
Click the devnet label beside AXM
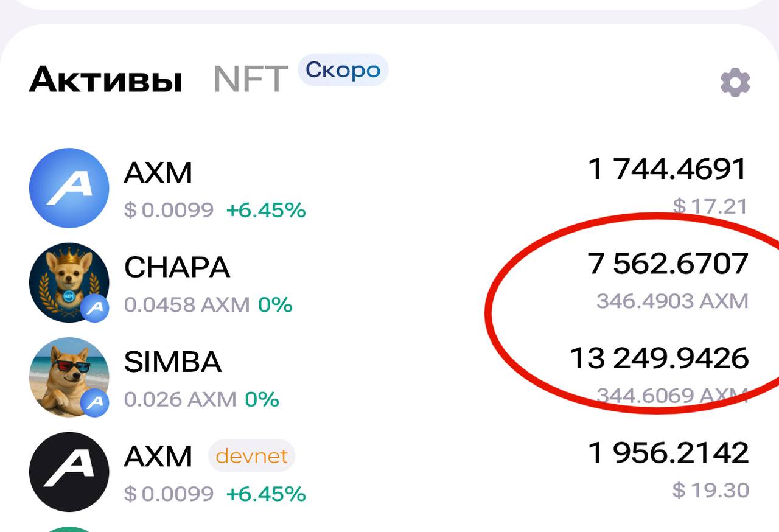252,456
